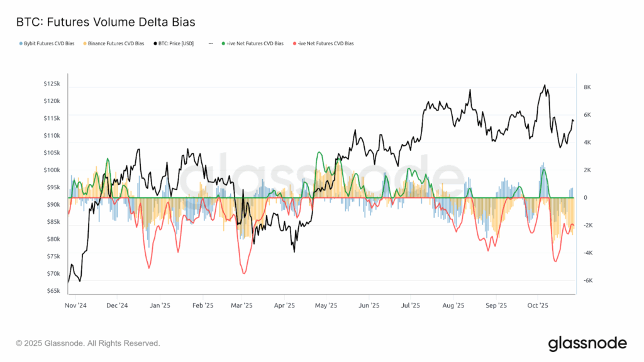Click the red -ive Net Futures legend dot
Screen dimensions: 644x362
294,44
